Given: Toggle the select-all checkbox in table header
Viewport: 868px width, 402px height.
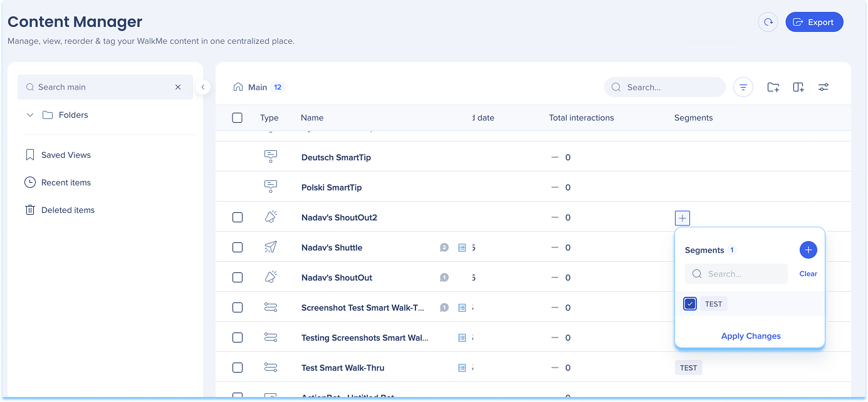Looking at the screenshot, I should coord(237,118).
